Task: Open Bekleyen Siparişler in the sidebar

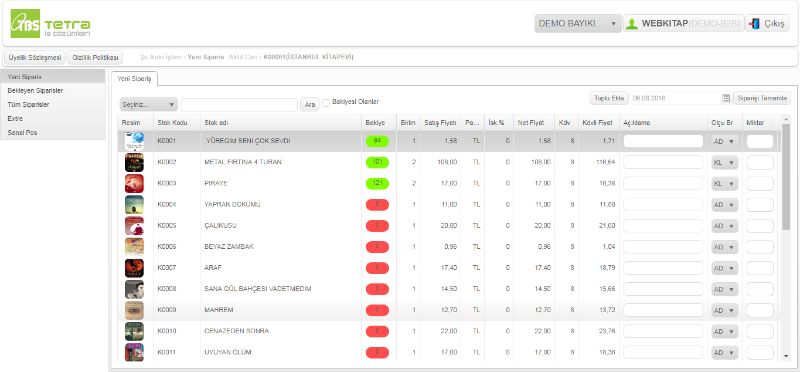Action: tap(53, 90)
